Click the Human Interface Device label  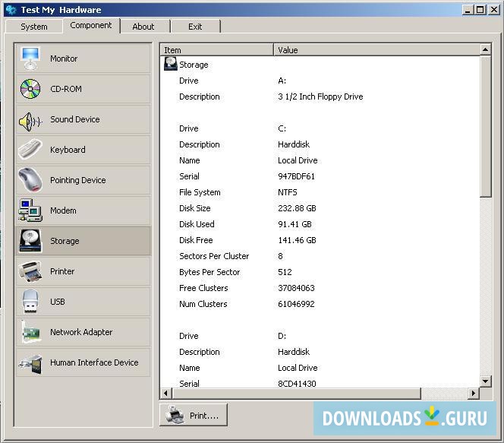[x=94, y=362]
